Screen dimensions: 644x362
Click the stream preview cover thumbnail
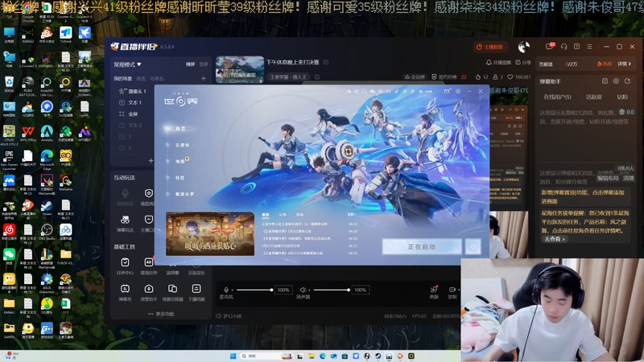(240, 70)
